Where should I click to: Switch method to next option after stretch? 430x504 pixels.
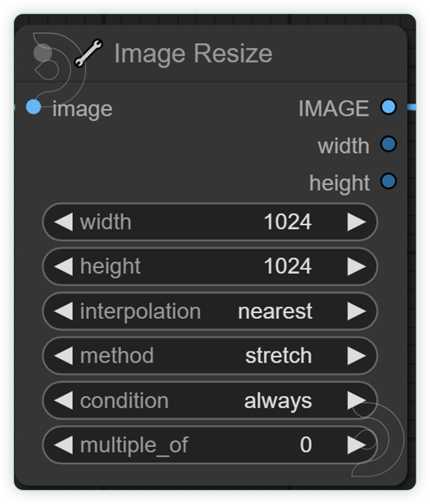(x=357, y=356)
